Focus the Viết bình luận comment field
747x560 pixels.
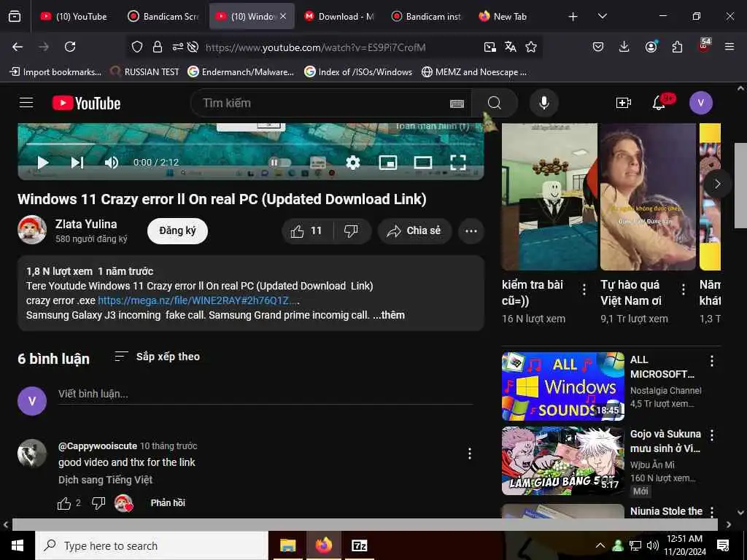tap(266, 394)
